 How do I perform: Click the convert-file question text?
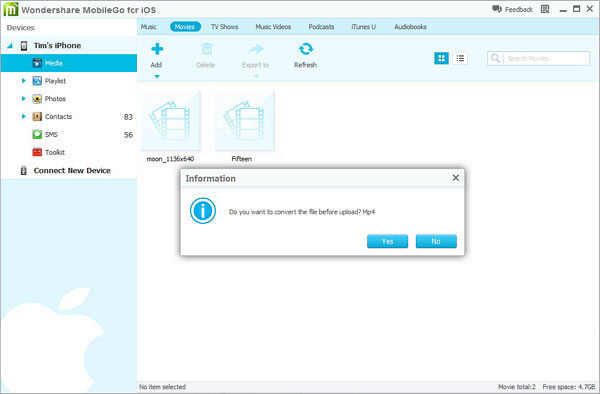tap(302, 212)
